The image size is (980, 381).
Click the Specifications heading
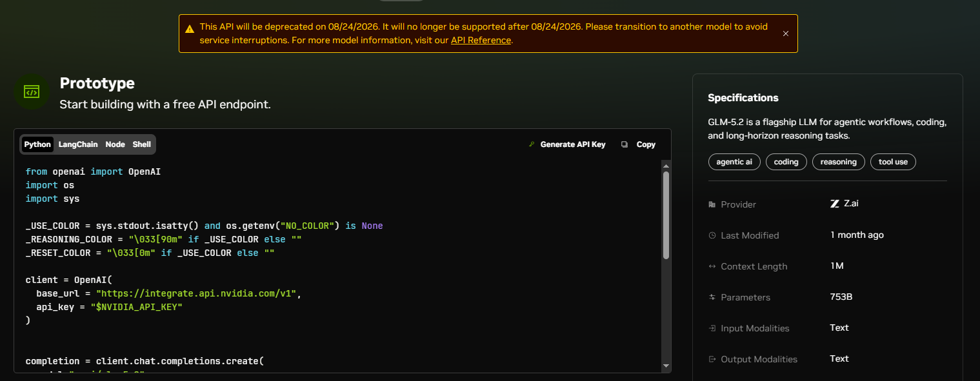[x=743, y=98]
